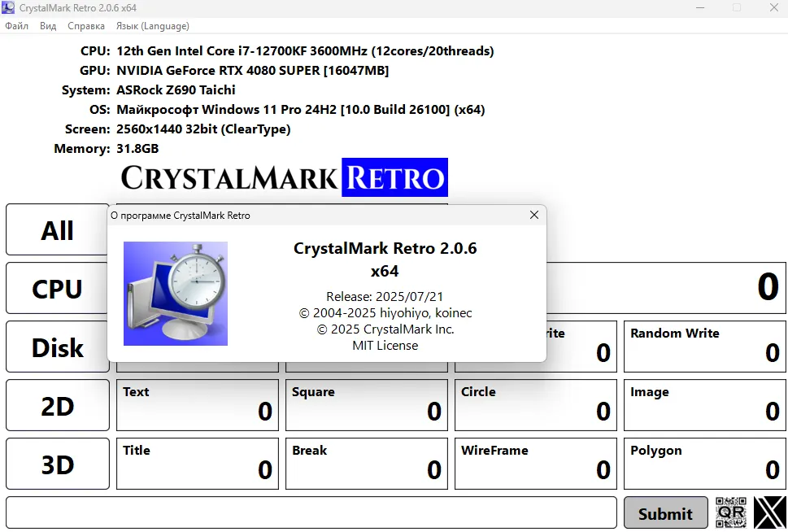
Task: Click the Submit button
Action: pos(665,513)
